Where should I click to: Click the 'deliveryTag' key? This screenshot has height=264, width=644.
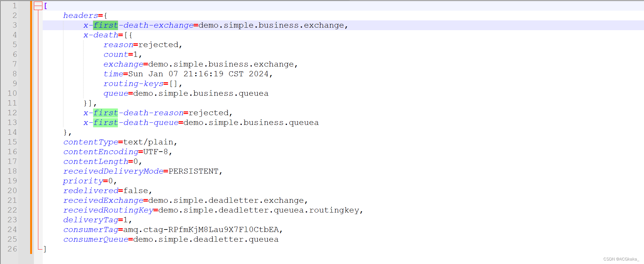[91, 220]
